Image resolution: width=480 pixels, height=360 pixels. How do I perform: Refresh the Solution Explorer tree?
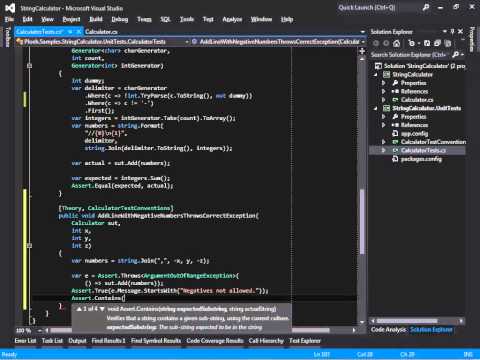tap(427, 43)
